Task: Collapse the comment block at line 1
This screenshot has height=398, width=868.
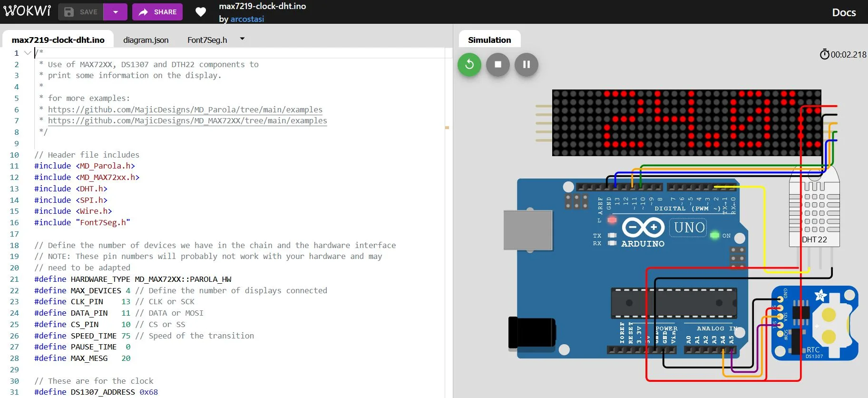Action: [28, 53]
